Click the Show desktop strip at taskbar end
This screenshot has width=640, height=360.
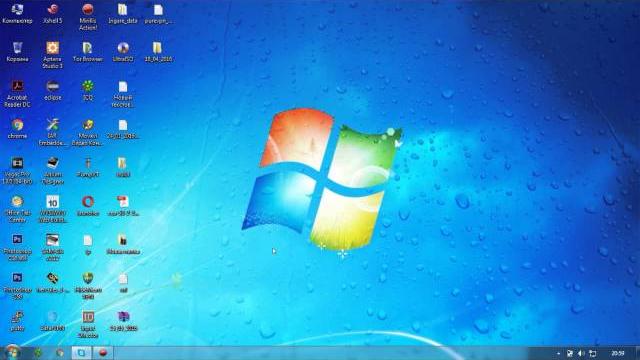[x=637, y=353]
